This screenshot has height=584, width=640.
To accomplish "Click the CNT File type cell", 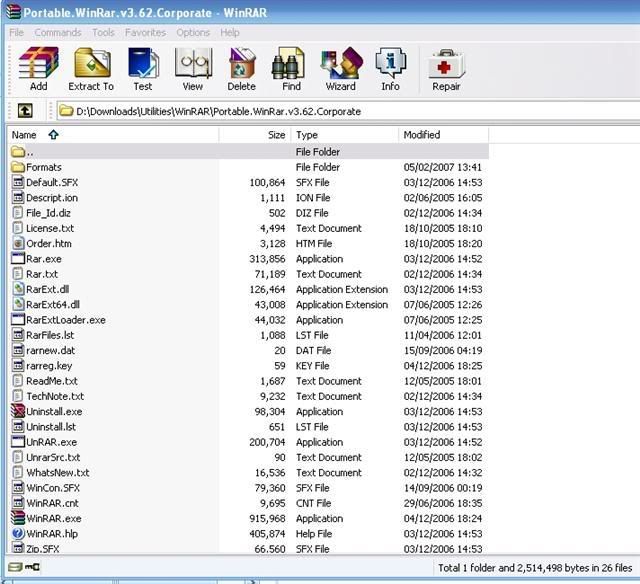I will pos(313,503).
